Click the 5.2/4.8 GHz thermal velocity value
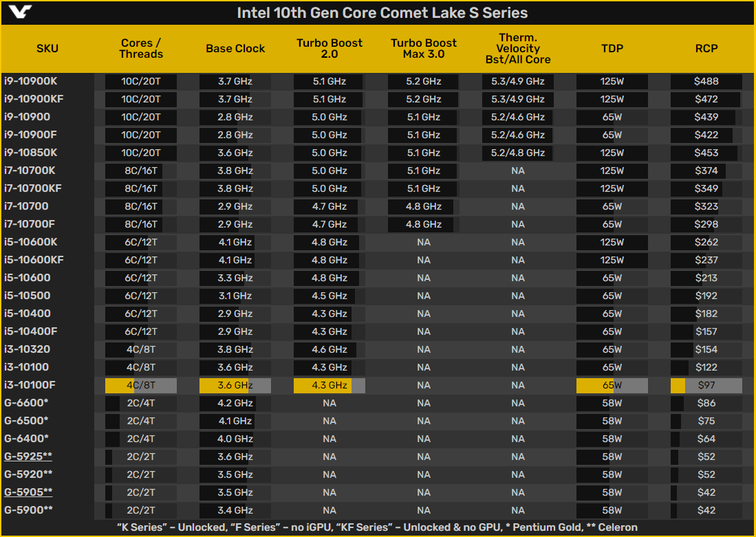This screenshot has height=537, width=756. (x=518, y=153)
